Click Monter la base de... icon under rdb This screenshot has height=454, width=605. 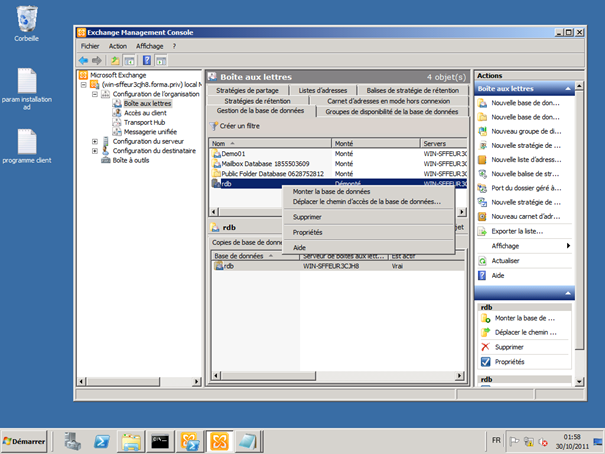point(485,318)
